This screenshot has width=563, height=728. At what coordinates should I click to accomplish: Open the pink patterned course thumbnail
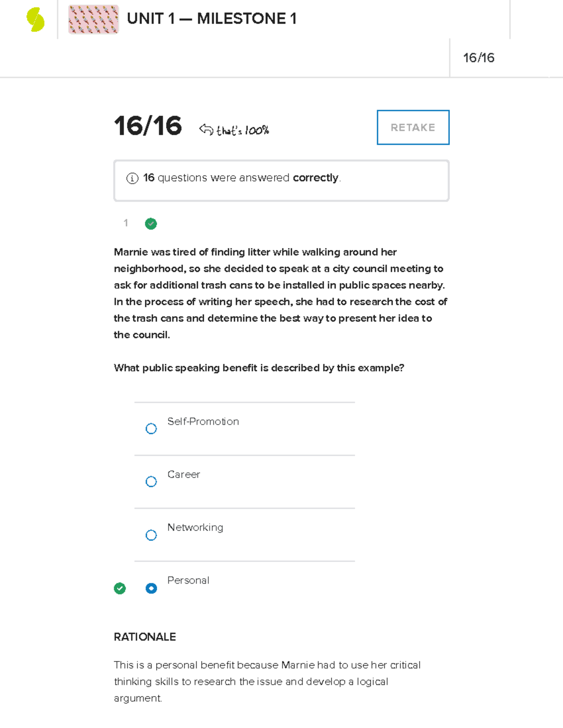(93, 19)
